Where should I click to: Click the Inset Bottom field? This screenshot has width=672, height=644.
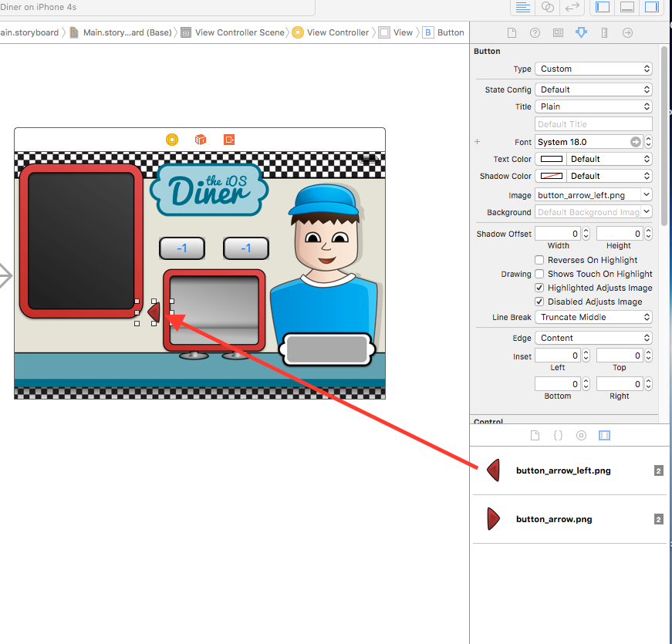tap(558, 384)
